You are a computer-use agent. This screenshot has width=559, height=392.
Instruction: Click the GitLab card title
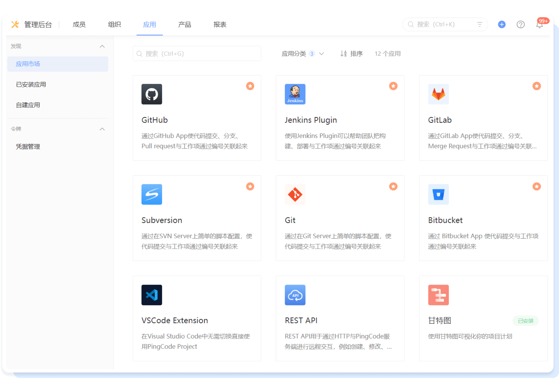[440, 120]
